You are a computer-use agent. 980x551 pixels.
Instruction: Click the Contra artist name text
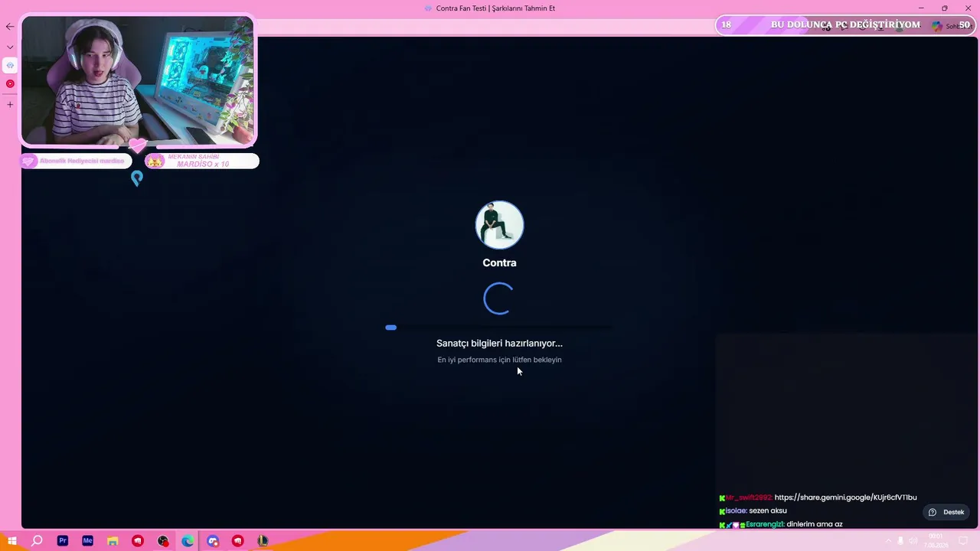[499, 262]
